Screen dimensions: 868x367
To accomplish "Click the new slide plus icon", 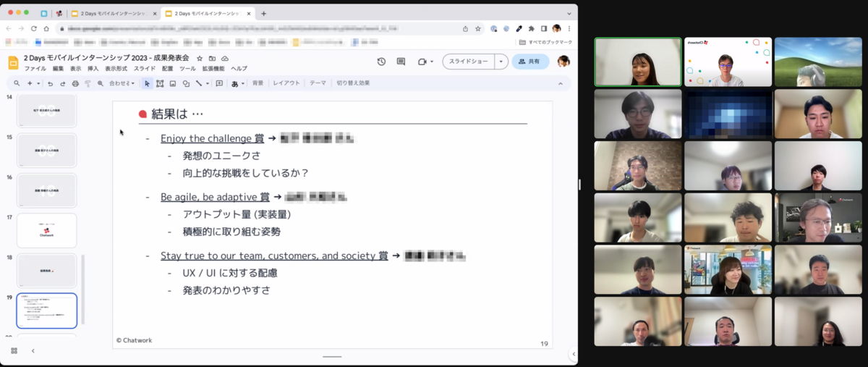I will click(30, 83).
